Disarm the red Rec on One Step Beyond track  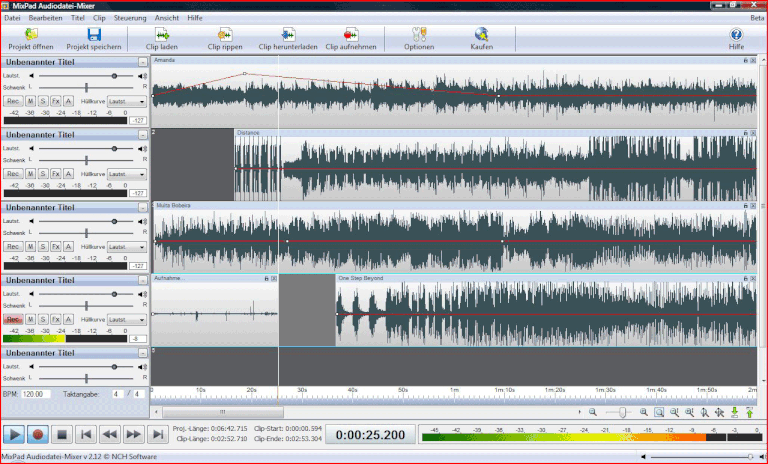point(13,319)
